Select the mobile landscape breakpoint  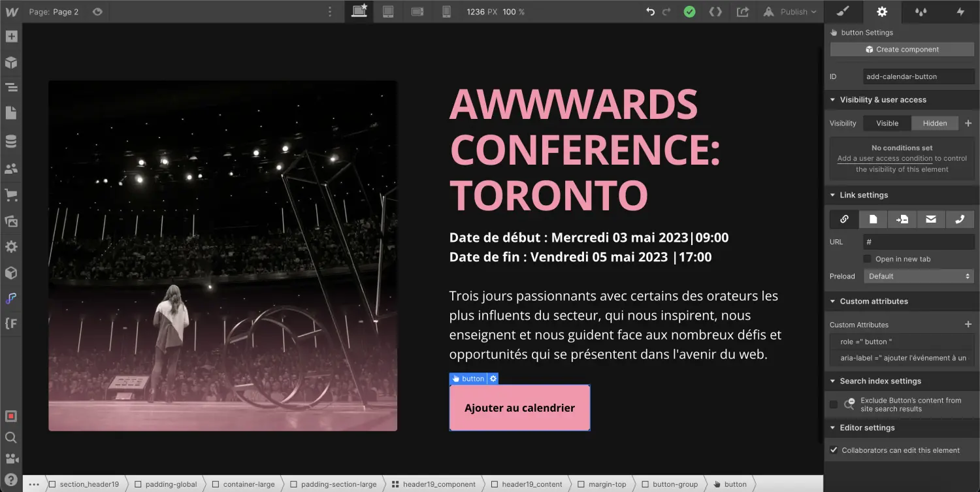tap(417, 12)
